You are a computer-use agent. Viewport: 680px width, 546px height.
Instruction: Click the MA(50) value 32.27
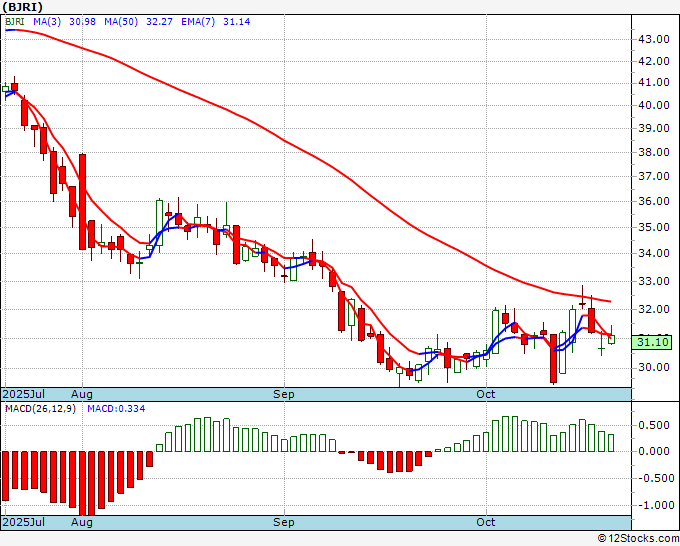click(159, 22)
